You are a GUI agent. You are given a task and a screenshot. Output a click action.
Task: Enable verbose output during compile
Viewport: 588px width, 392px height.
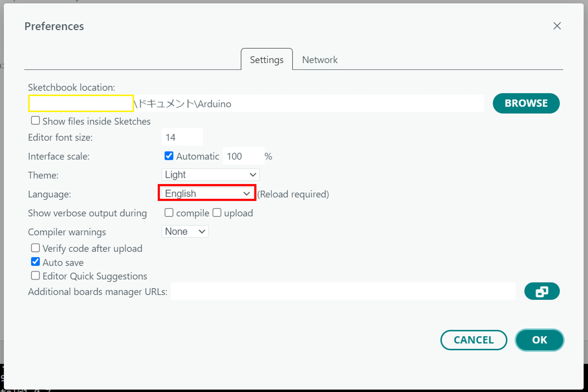pos(169,213)
